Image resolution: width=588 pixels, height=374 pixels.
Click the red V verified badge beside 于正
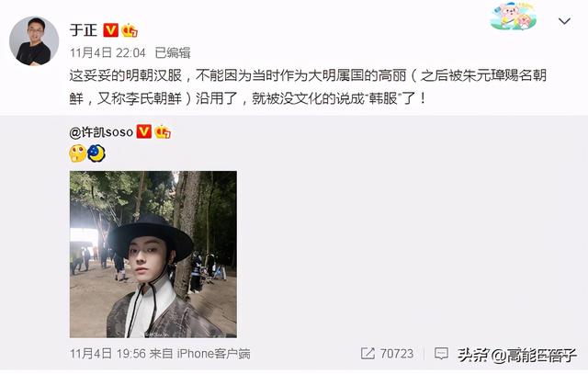tap(110, 30)
